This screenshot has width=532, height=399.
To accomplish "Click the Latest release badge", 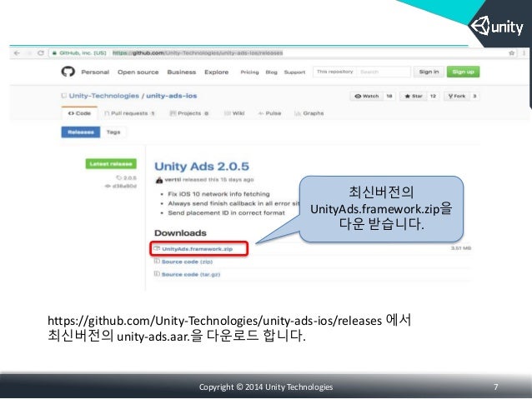I will [x=111, y=164].
